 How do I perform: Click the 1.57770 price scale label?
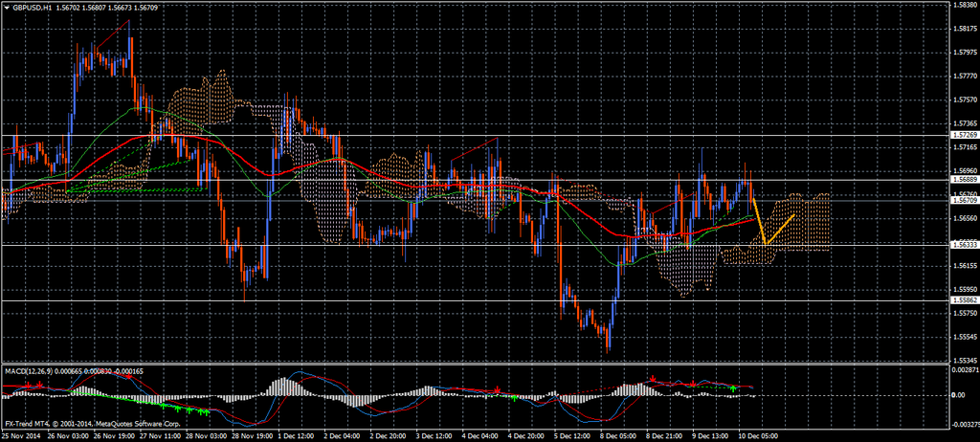[x=965, y=77]
